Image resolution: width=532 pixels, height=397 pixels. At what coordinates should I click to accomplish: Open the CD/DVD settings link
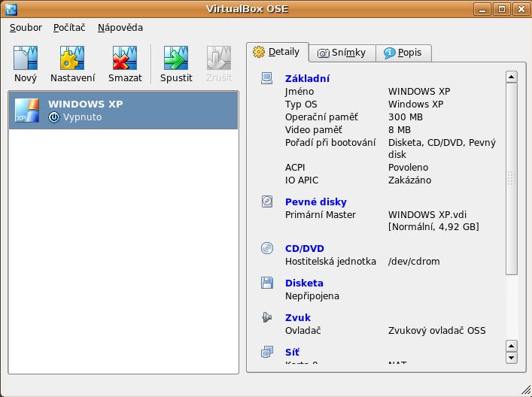point(304,249)
